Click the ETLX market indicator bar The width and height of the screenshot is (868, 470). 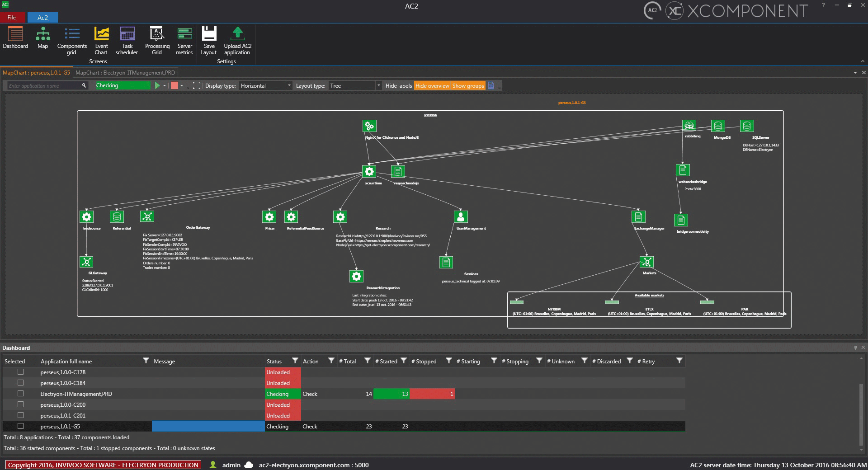pyautogui.click(x=612, y=302)
